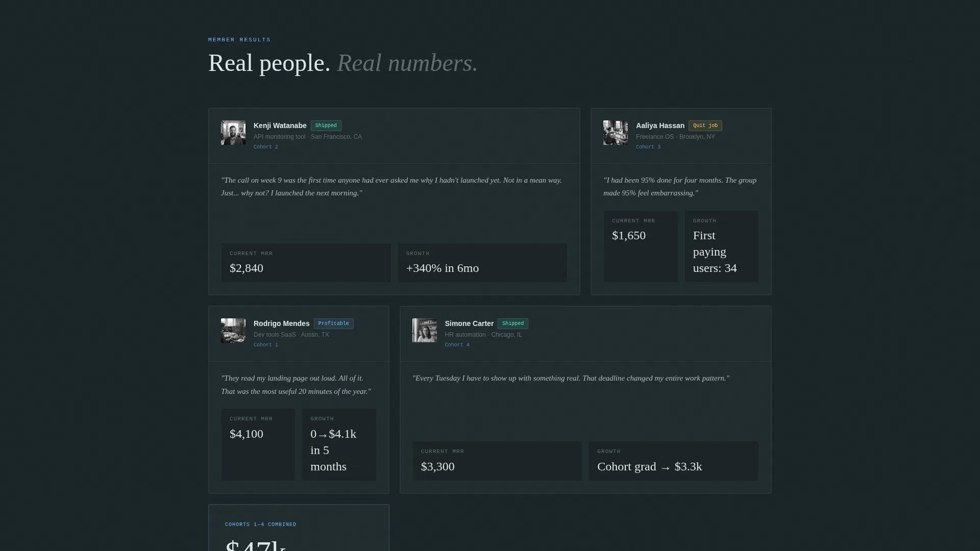This screenshot has width=980, height=551.
Task: Select the name Simone Carter
Action: [x=469, y=323]
